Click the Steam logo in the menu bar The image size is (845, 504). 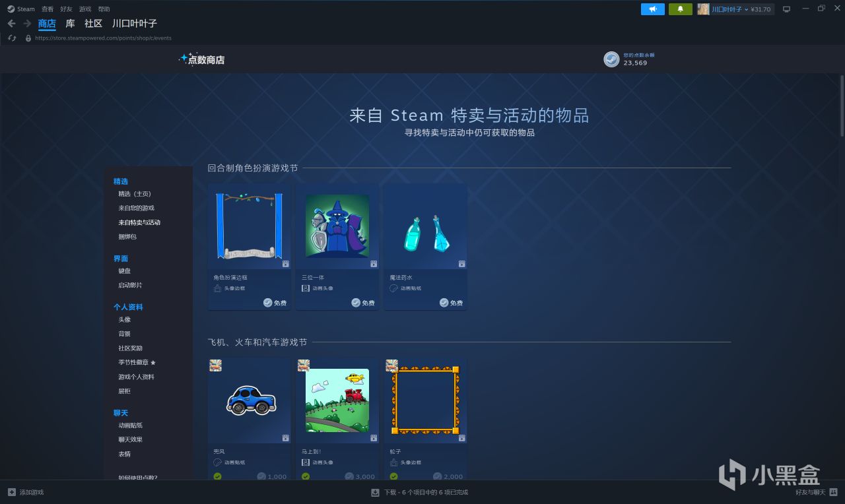(x=11, y=9)
